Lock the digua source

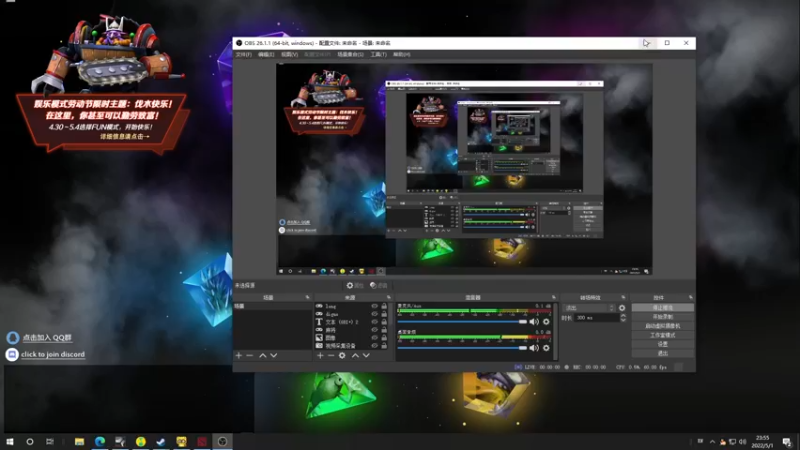tap(384, 314)
